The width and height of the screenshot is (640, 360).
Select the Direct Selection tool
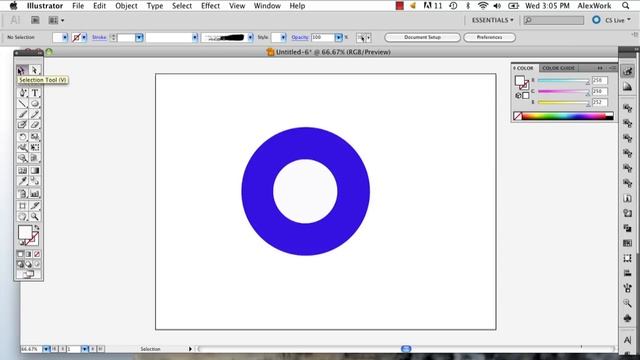(x=35, y=70)
